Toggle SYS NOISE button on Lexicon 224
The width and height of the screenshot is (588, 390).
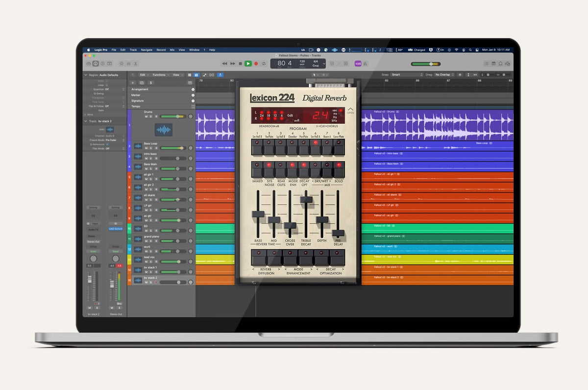tap(269, 170)
